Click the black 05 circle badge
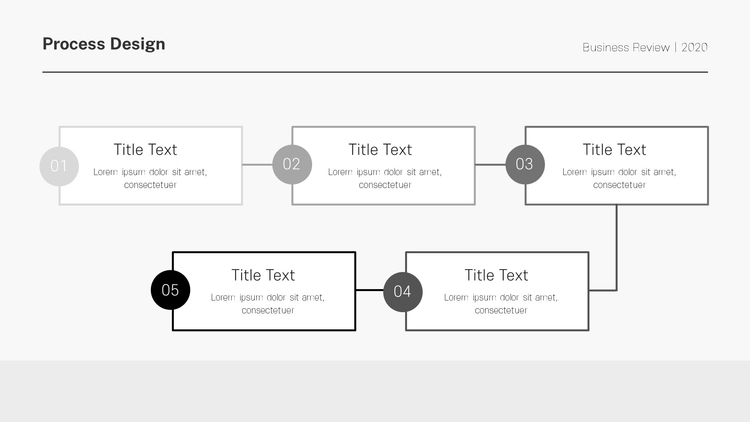The image size is (750, 422). coord(170,290)
